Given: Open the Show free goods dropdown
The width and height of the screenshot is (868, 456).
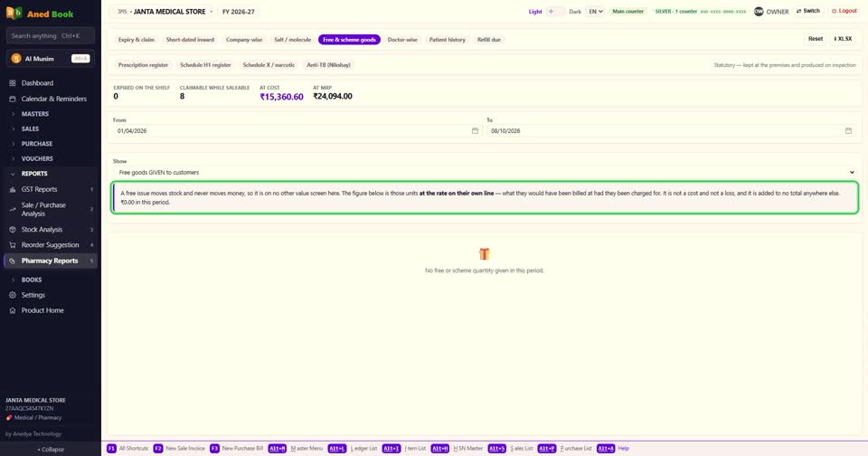Looking at the screenshot, I should [x=485, y=172].
